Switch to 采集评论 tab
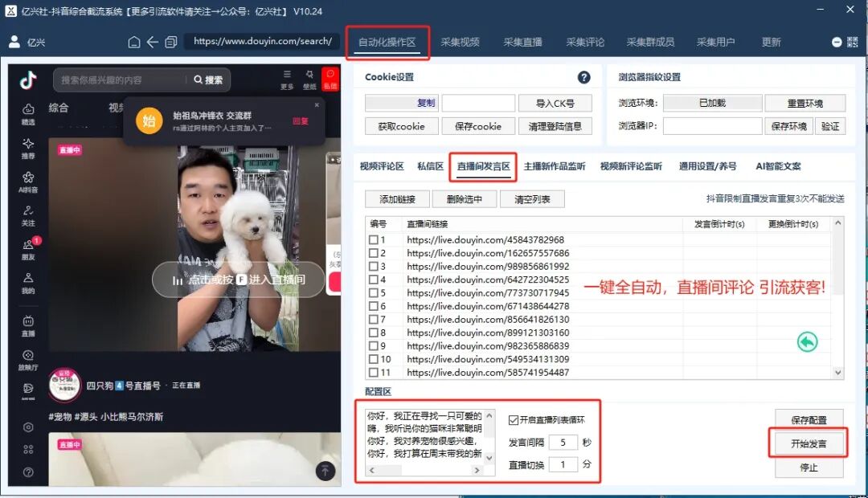 click(585, 42)
